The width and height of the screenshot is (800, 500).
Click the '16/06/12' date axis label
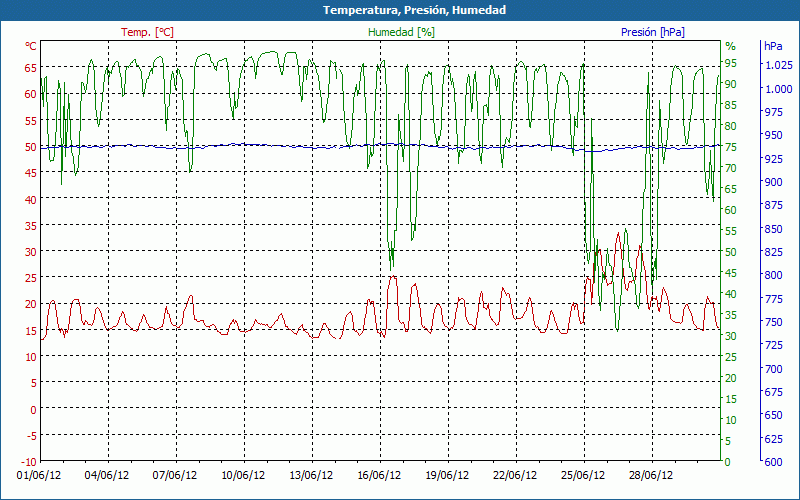[x=379, y=476]
